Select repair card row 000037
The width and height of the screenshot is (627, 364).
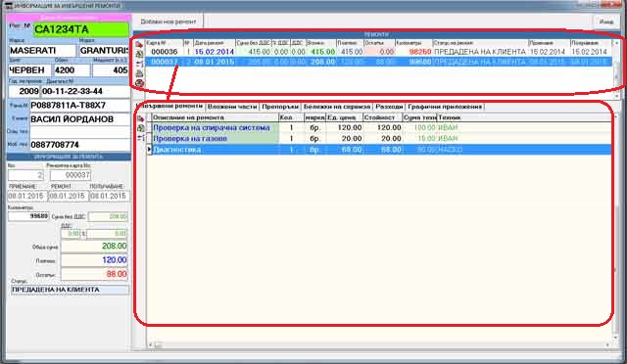[x=378, y=62]
